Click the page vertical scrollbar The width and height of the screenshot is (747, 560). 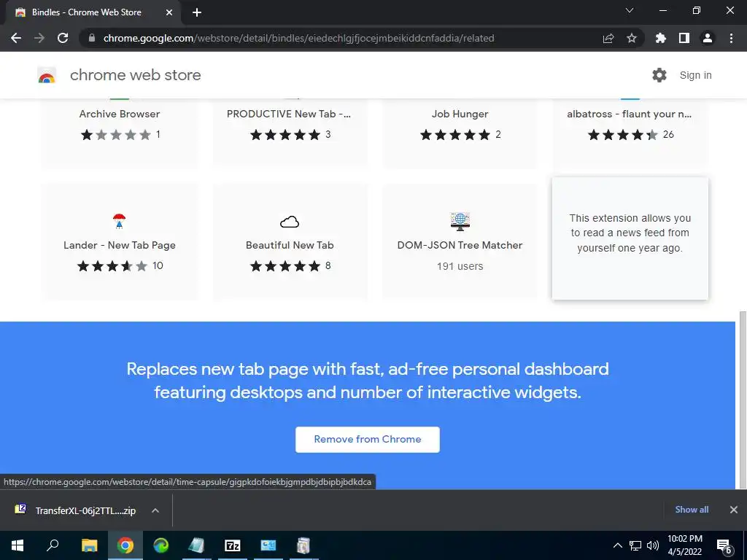tap(742, 400)
